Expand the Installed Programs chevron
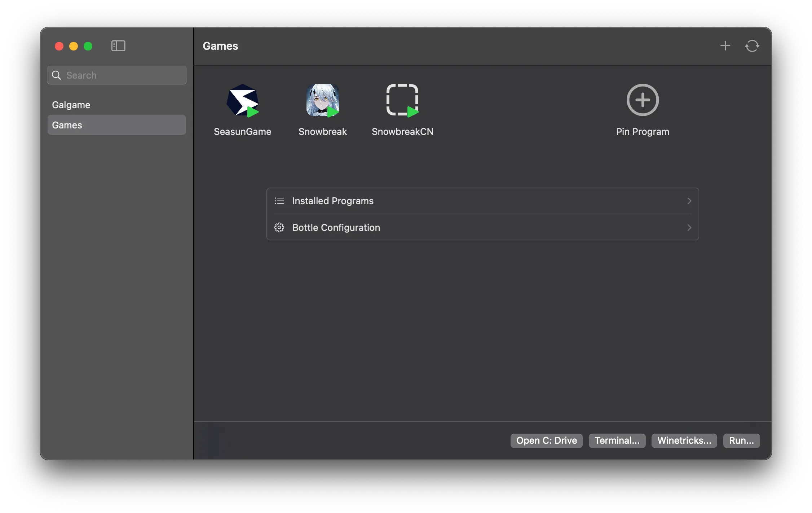The width and height of the screenshot is (812, 513). pyautogui.click(x=689, y=201)
